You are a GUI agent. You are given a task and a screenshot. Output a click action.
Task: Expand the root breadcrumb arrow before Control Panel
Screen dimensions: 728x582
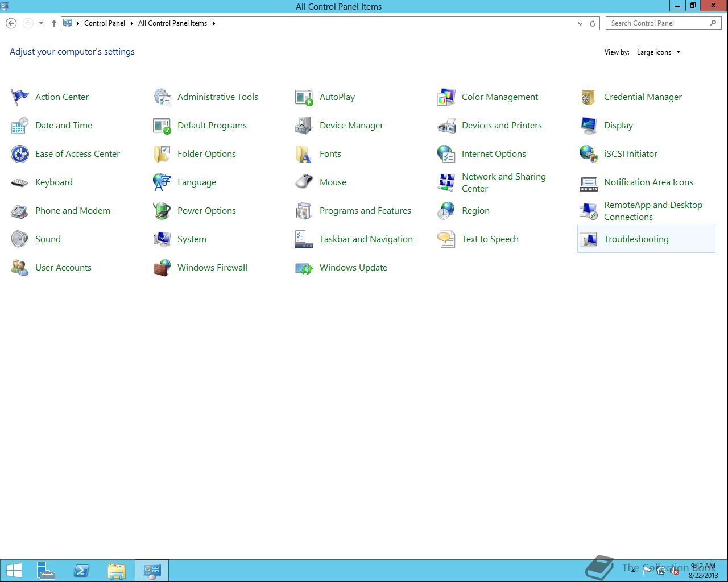point(78,23)
